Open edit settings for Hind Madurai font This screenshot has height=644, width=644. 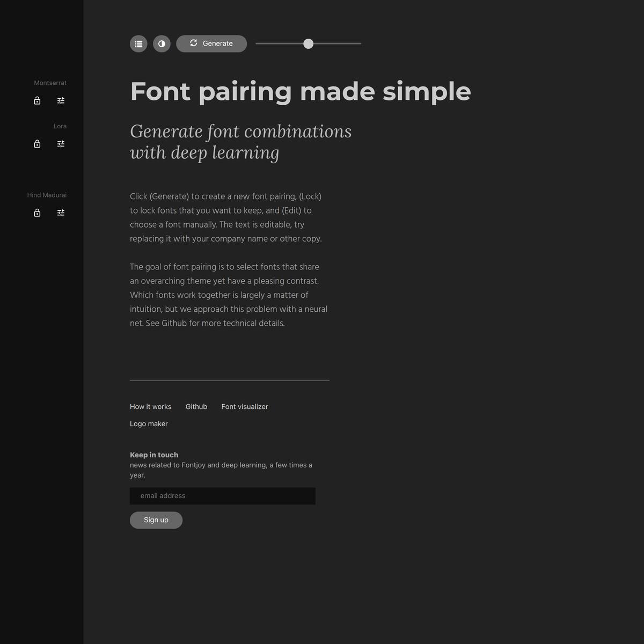(61, 213)
